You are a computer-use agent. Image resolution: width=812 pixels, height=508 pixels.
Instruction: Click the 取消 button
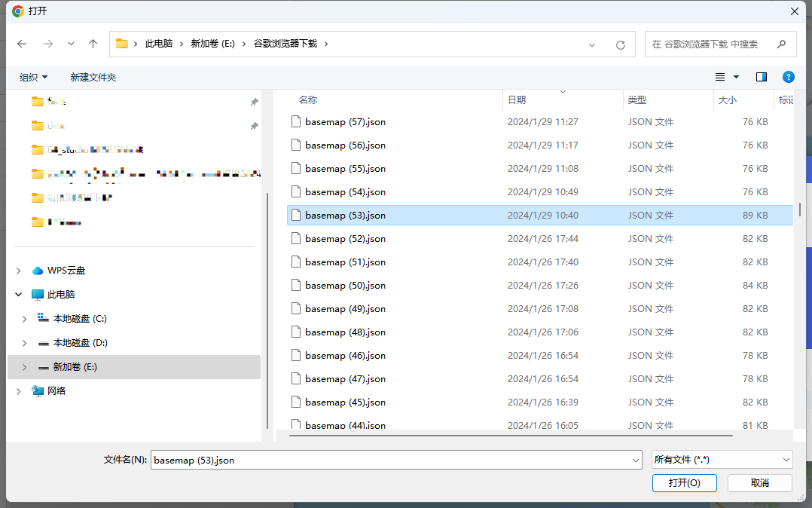tap(759, 482)
